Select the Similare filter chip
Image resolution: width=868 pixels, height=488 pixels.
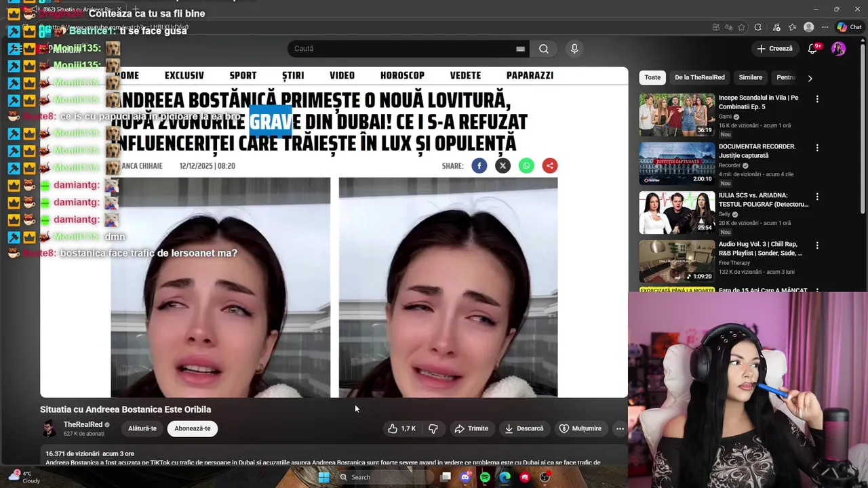[x=751, y=77]
